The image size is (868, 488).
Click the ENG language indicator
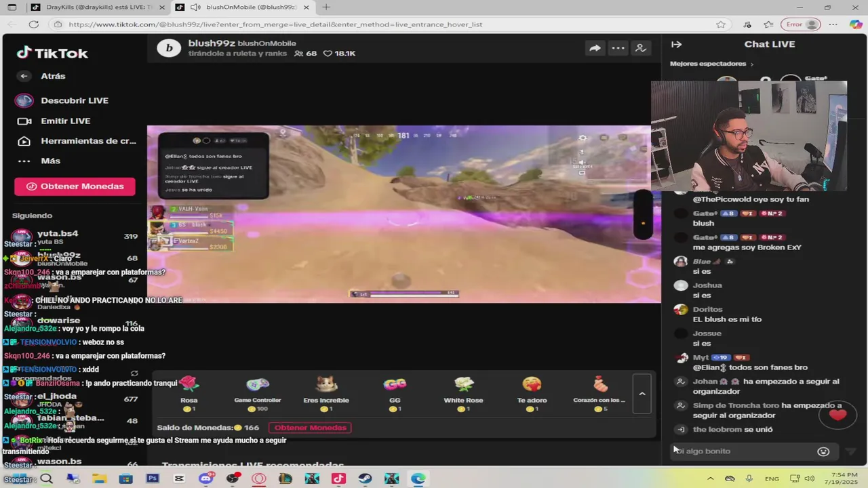[772, 479]
